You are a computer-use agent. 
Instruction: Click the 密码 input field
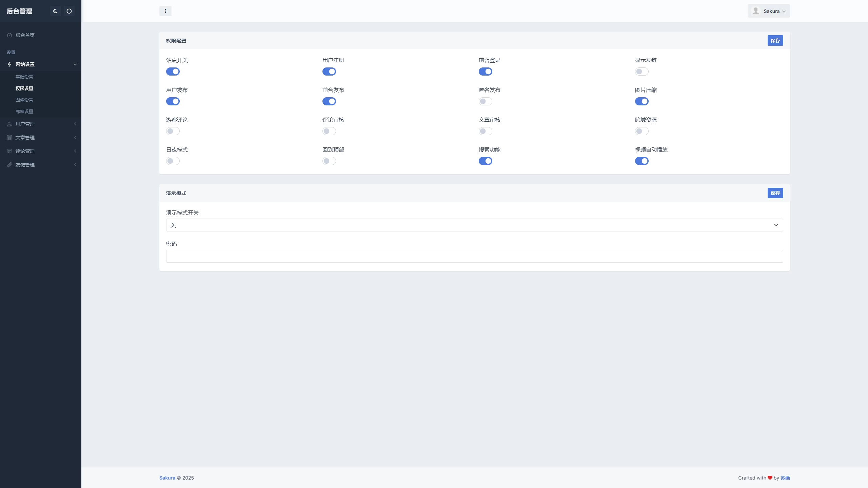click(x=474, y=256)
